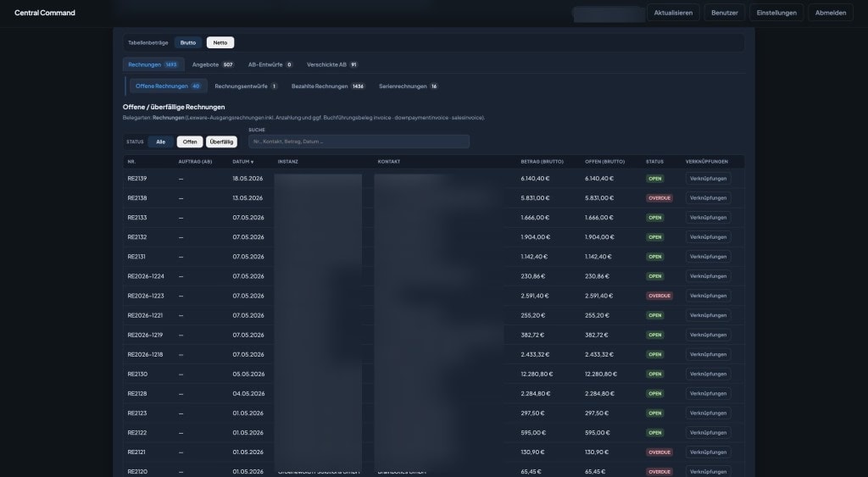This screenshot has width=868, height=477.
Task: Click the date 05.05.2026
Action: pyautogui.click(x=248, y=374)
